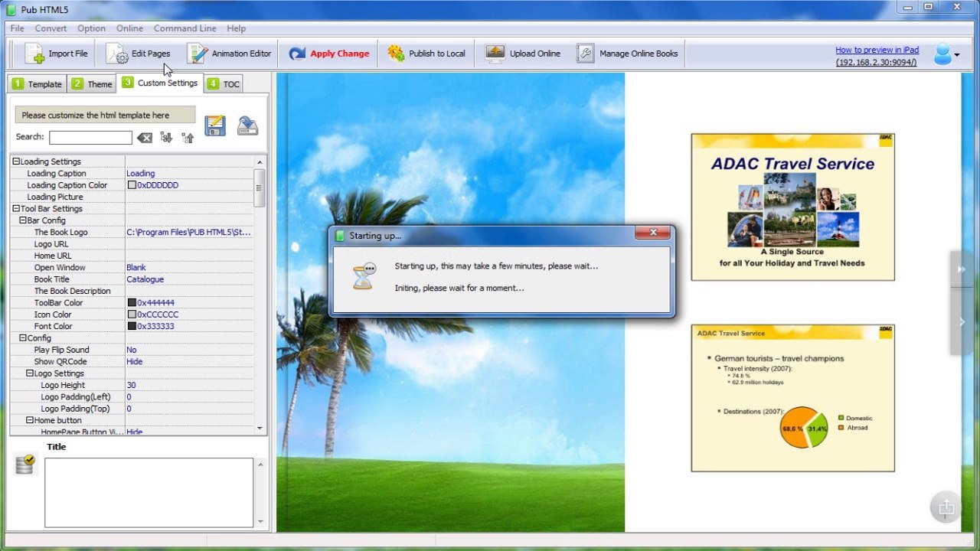This screenshot has width=980, height=551.
Task: Open the Help menu
Action: coord(237,28)
